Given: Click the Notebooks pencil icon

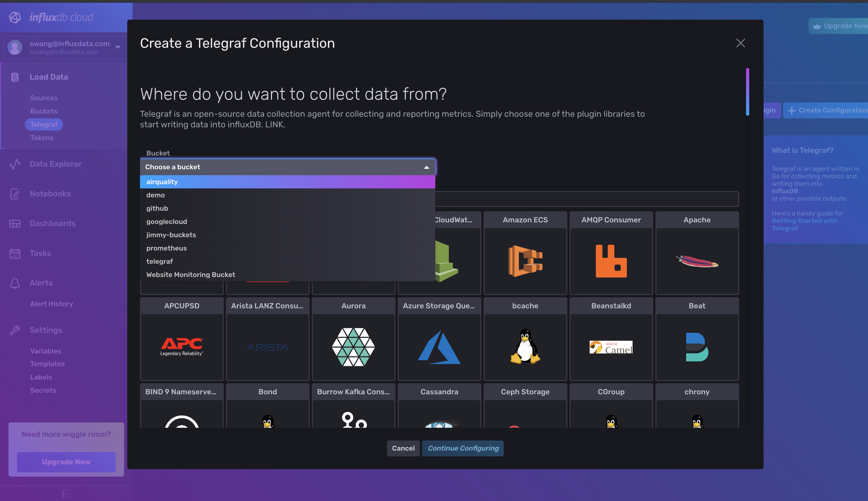Looking at the screenshot, I should pos(15,194).
